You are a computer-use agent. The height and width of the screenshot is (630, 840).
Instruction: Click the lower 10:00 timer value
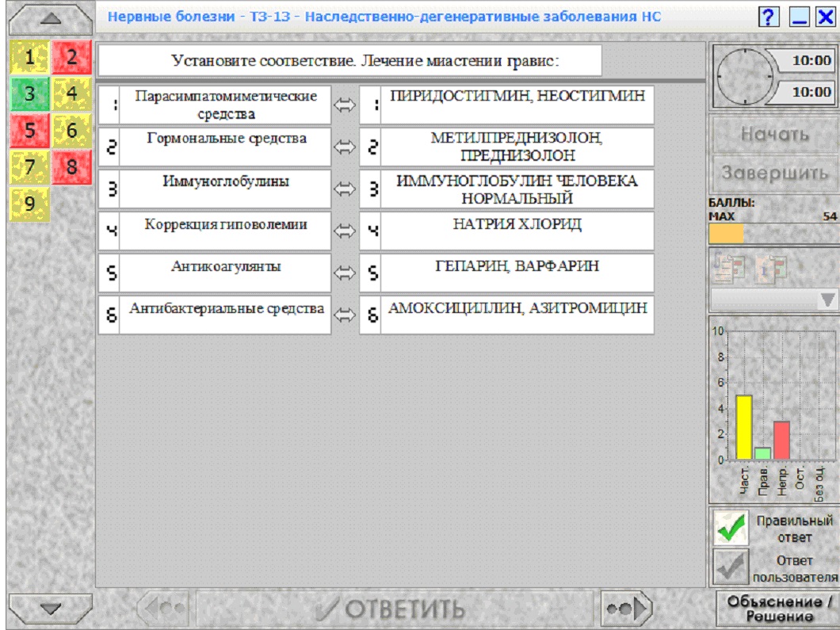click(811, 92)
